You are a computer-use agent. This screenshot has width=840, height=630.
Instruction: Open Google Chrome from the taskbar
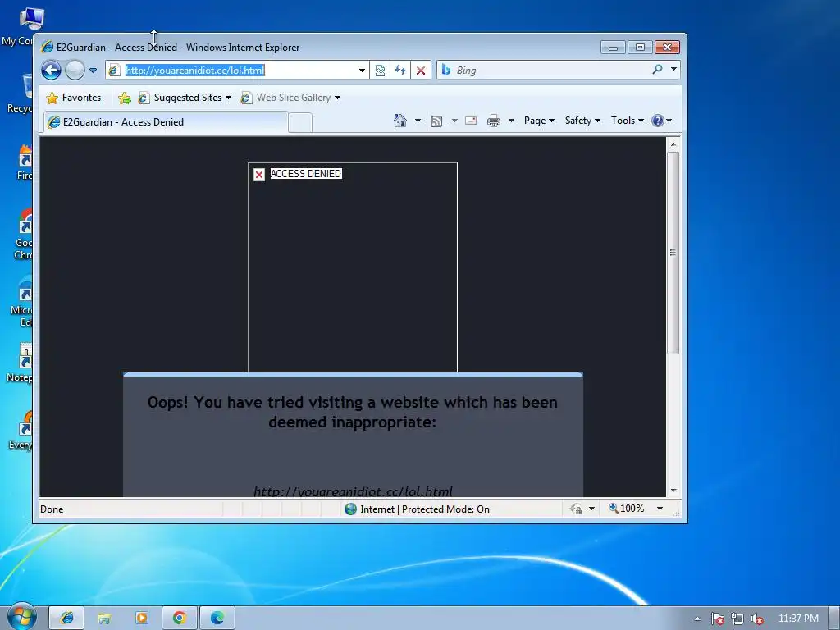pos(180,619)
